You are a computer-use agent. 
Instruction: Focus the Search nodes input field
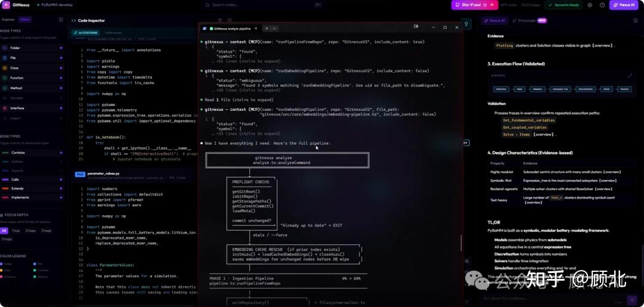pos(264,5)
